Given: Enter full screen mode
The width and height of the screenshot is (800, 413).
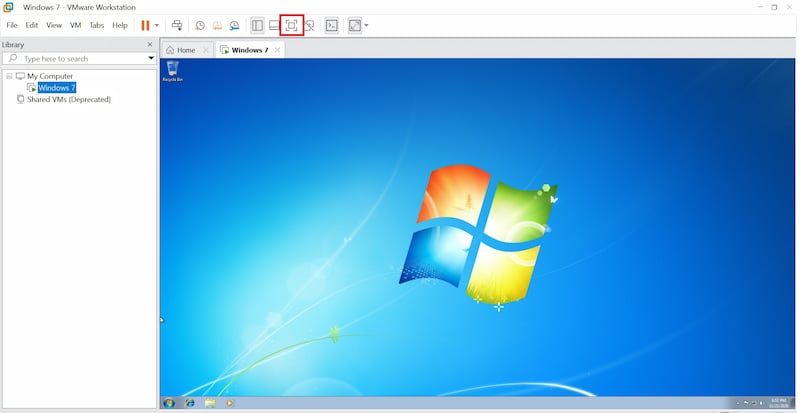Looking at the screenshot, I should coord(291,25).
